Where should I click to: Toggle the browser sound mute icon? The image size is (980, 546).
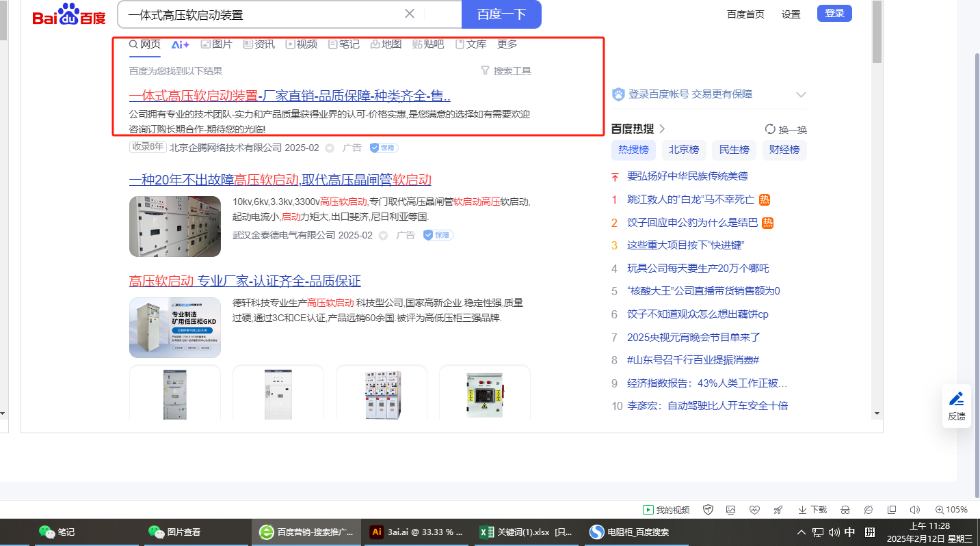(914, 510)
